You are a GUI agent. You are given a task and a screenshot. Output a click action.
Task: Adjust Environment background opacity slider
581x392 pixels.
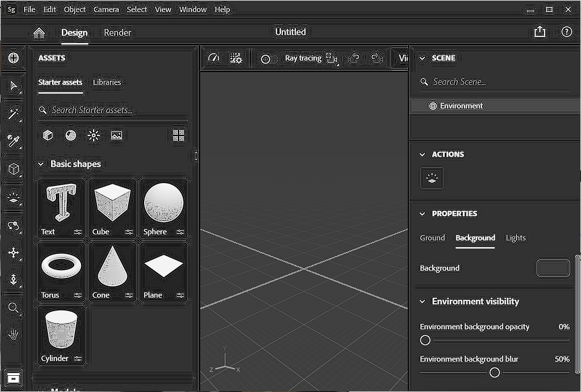(494, 340)
